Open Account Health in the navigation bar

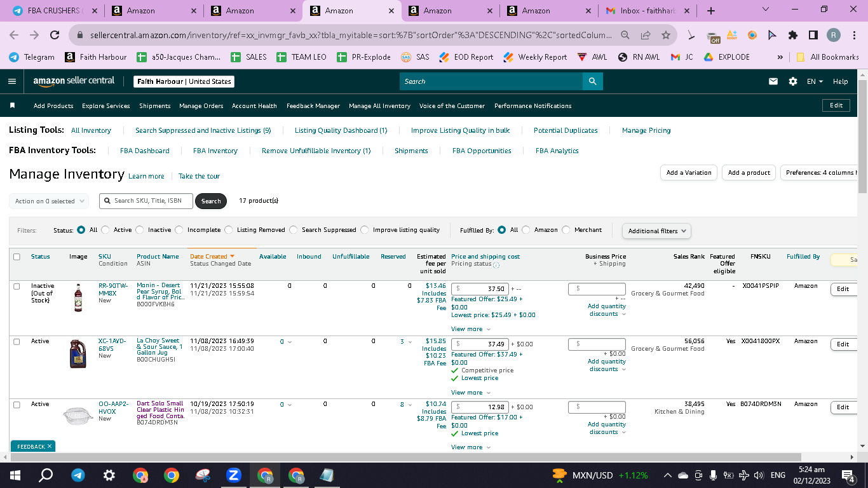click(x=254, y=106)
